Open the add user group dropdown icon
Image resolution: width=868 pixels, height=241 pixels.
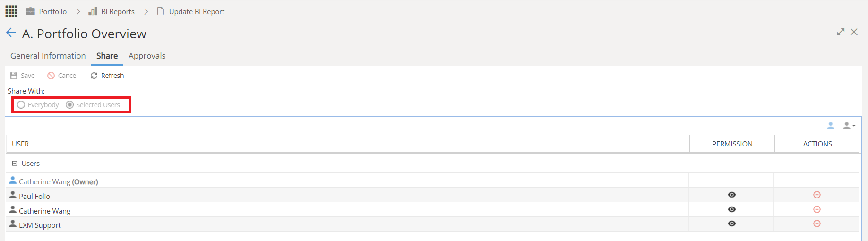[x=849, y=126]
